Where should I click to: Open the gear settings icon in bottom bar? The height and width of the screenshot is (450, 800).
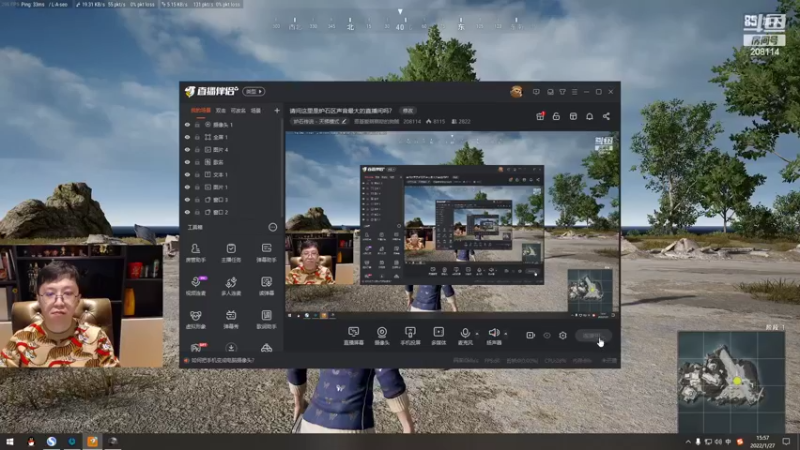coord(563,335)
